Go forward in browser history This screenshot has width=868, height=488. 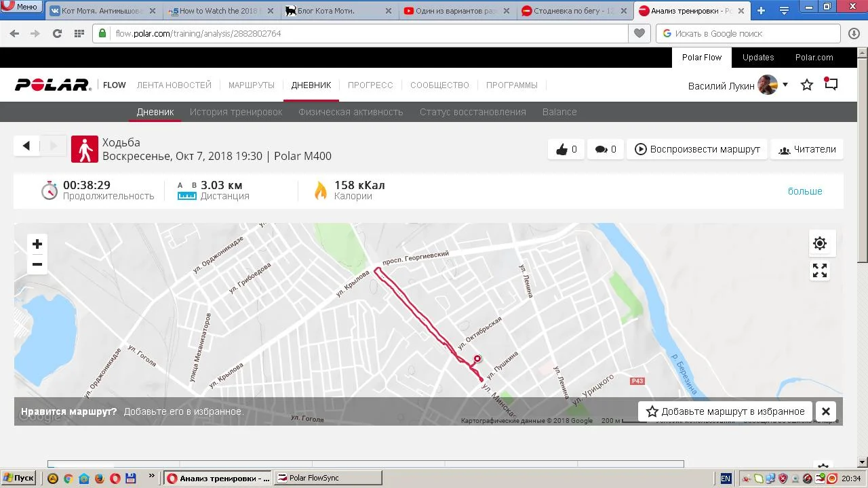tap(35, 33)
